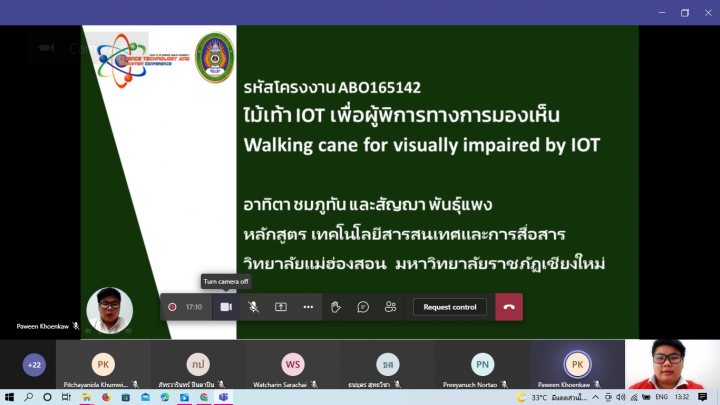Open the +22 overflow participants badge
Image resolution: width=720 pixels, height=405 pixels.
coord(34,365)
